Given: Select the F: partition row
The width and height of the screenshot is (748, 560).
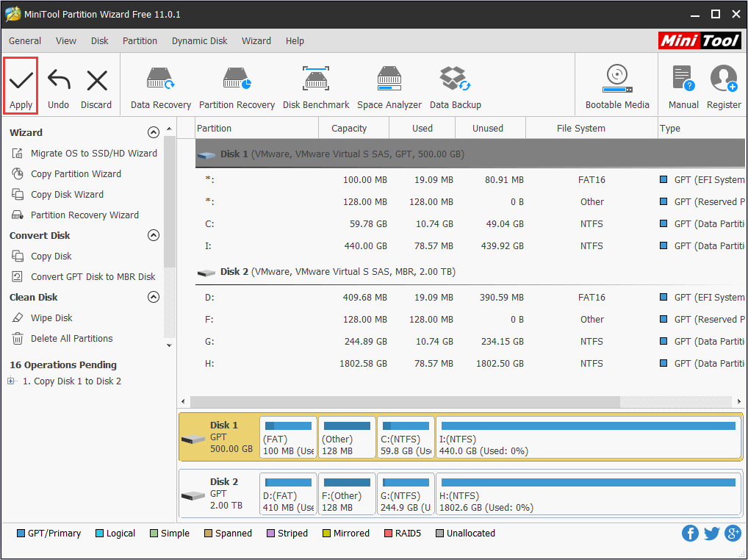Looking at the screenshot, I should point(470,319).
